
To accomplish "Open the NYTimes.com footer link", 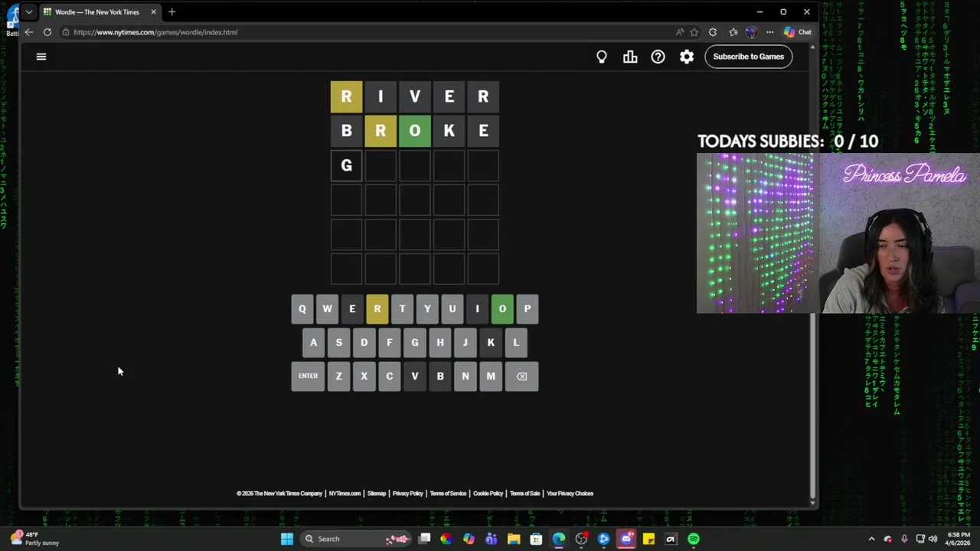I will click(x=345, y=494).
